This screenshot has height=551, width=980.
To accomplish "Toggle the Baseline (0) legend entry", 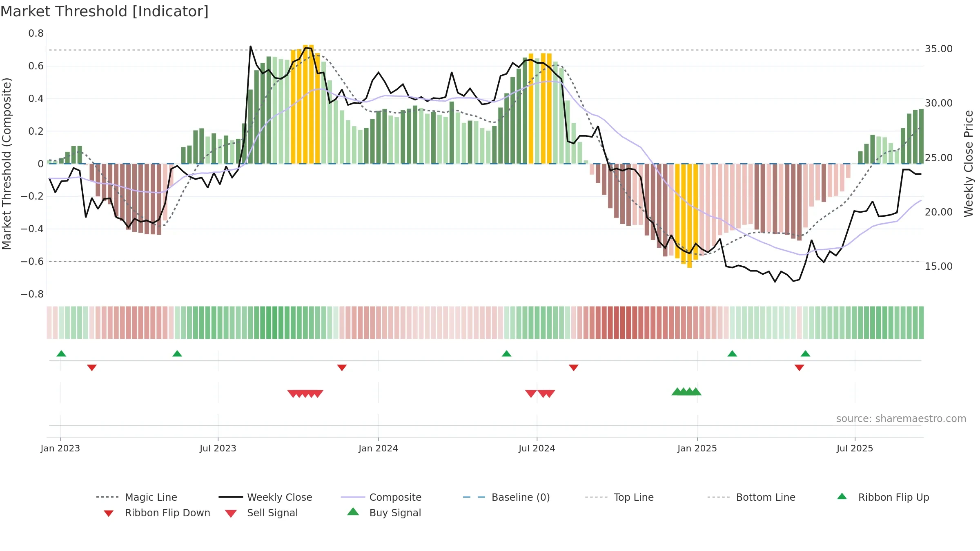I will [x=506, y=497].
